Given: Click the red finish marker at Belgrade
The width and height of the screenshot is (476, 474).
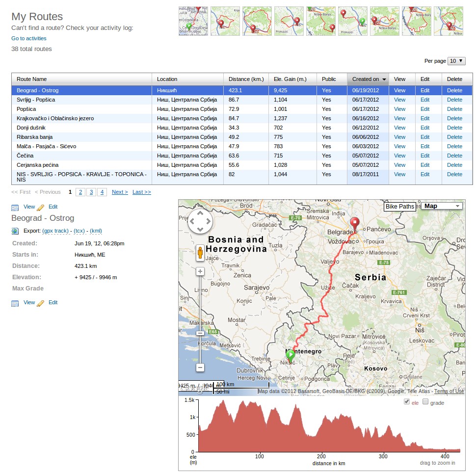Looking at the screenshot, I should coord(354,223).
